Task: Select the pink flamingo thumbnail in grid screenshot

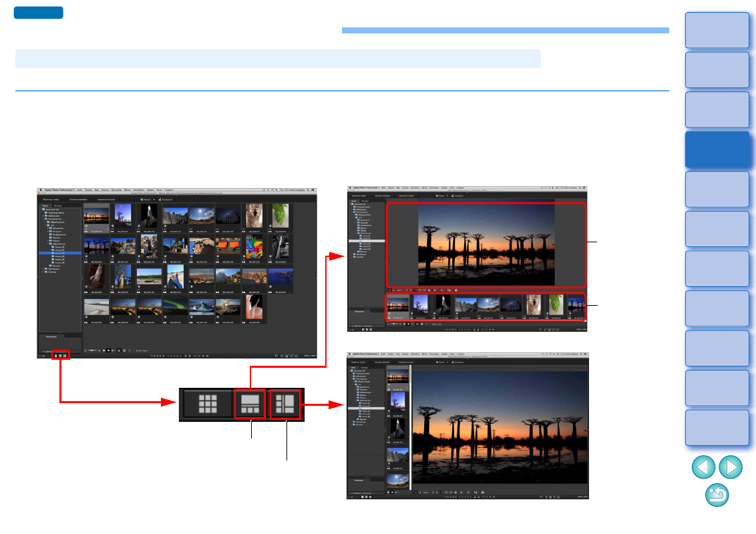Action: point(254,306)
